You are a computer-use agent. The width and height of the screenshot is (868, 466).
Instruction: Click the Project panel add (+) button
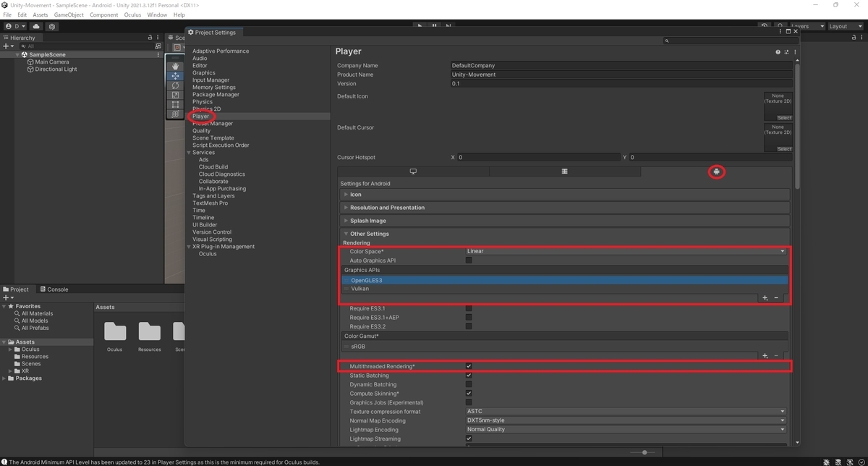(8, 297)
